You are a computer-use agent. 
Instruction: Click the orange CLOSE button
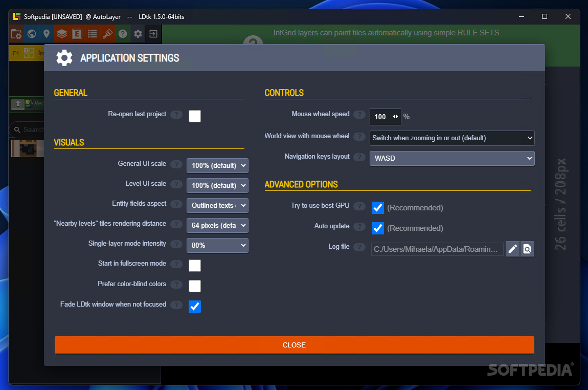click(x=295, y=345)
